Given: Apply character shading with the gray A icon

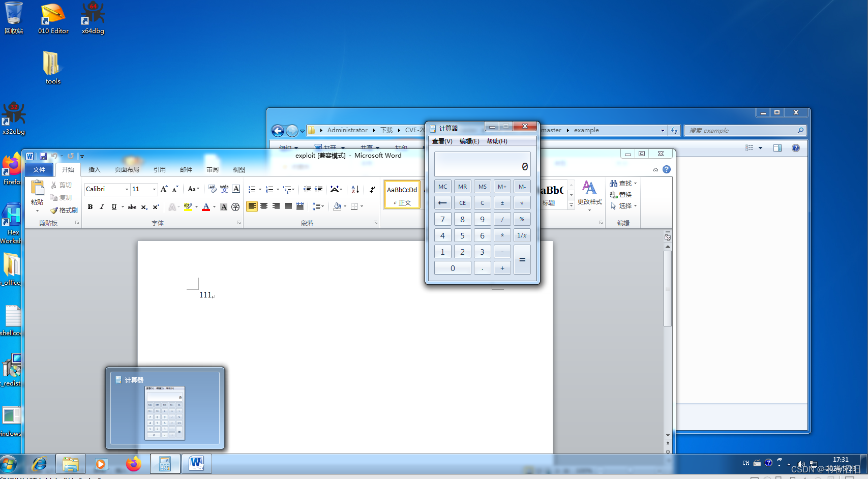Looking at the screenshot, I should coord(224,207).
